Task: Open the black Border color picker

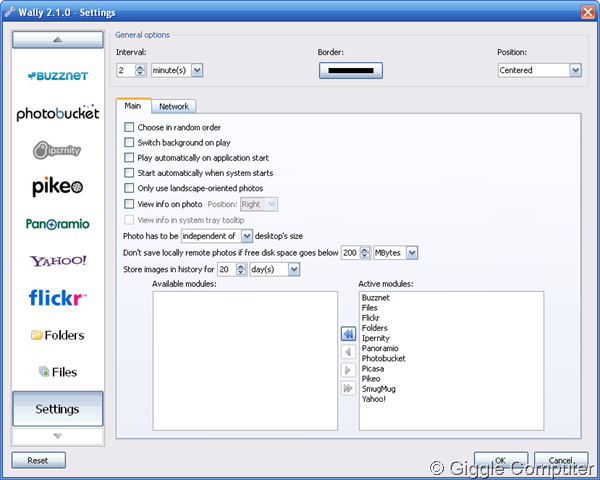Action: [x=351, y=70]
